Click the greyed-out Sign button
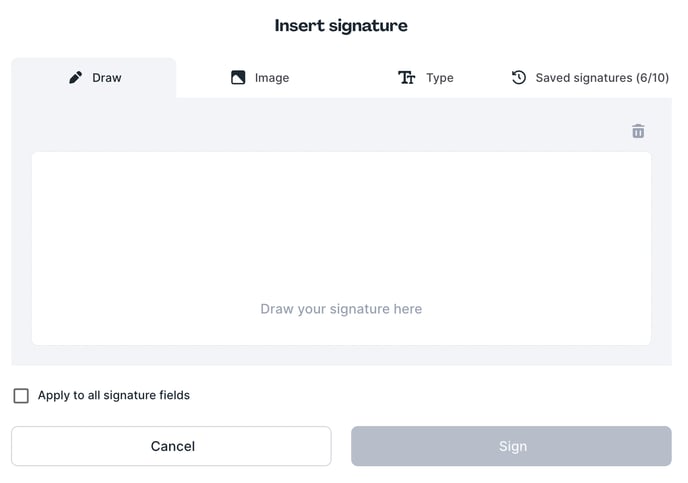 (x=511, y=446)
